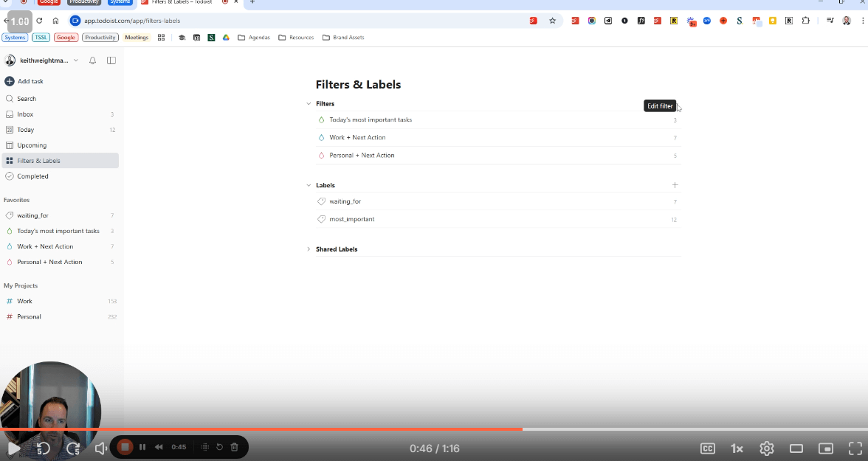Go to browser home page
The image size is (868, 461).
coord(55,21)
